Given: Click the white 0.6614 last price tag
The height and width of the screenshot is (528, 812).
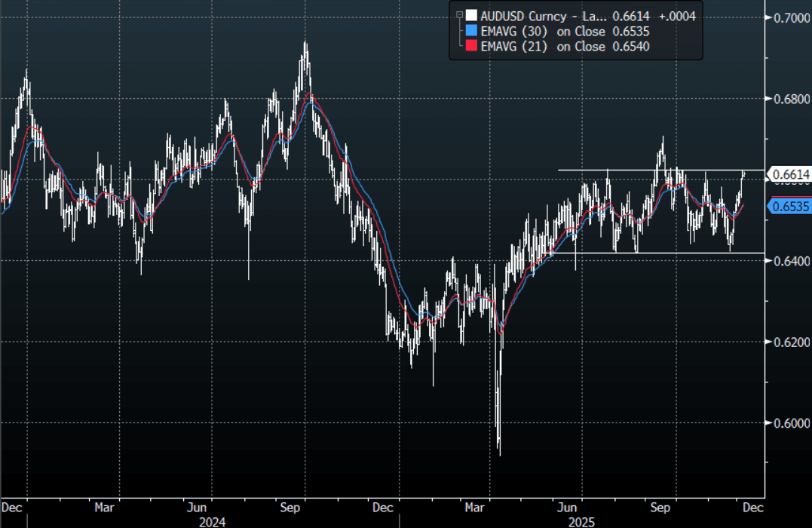Looking at the screenshot, I should point(789,175).
